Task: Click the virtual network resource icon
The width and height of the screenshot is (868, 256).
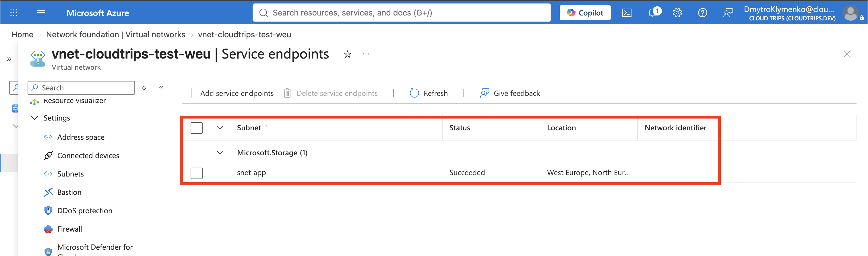Action: tap(38, 58)
